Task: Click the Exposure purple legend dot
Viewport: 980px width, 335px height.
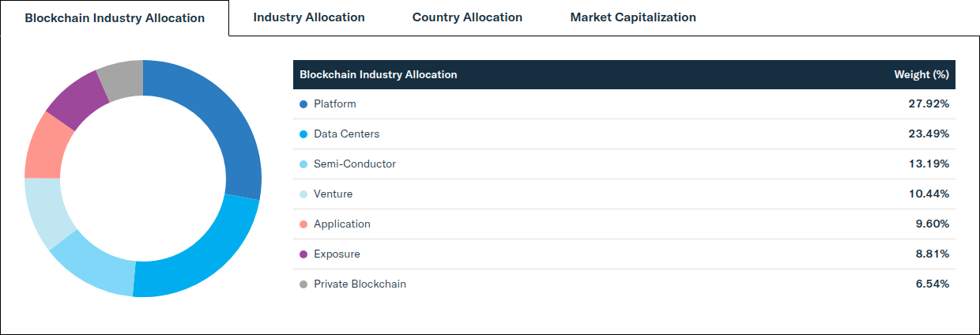Action: tap(303, 254)
